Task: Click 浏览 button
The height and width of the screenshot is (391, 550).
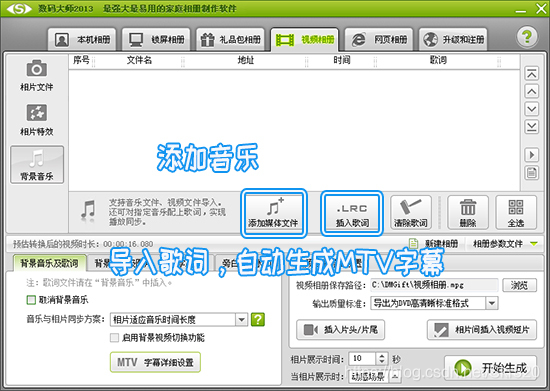Action: (519, 285)
